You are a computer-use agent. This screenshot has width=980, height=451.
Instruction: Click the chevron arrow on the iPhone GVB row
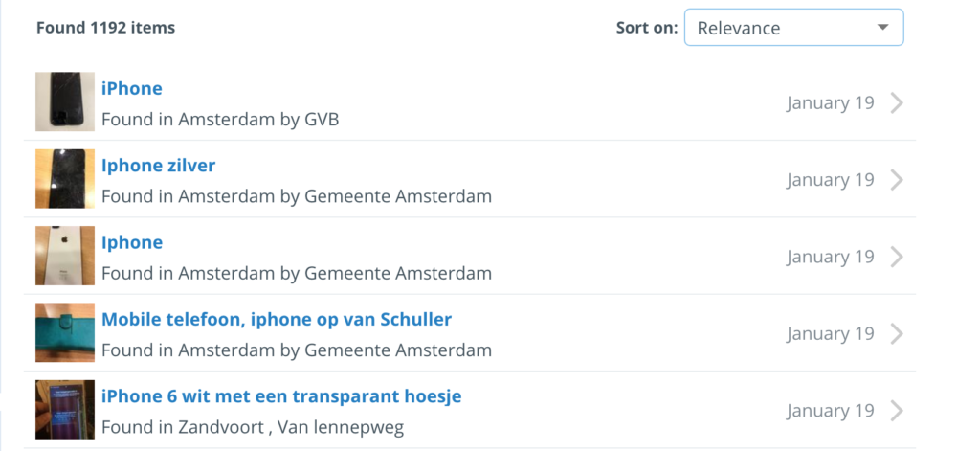[897, 102]
